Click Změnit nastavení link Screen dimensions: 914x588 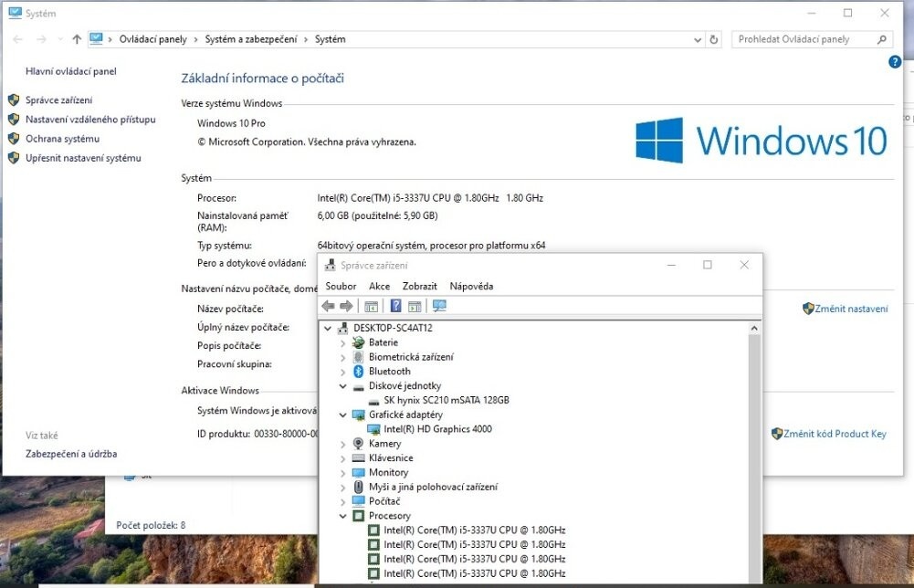(851, 309)
